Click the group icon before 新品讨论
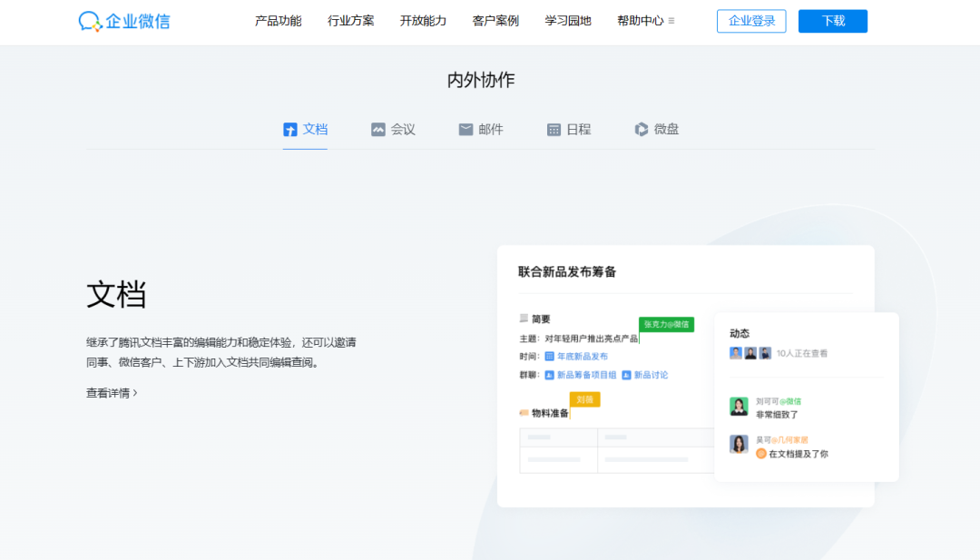Screen dimensions: 980x560 626,375
